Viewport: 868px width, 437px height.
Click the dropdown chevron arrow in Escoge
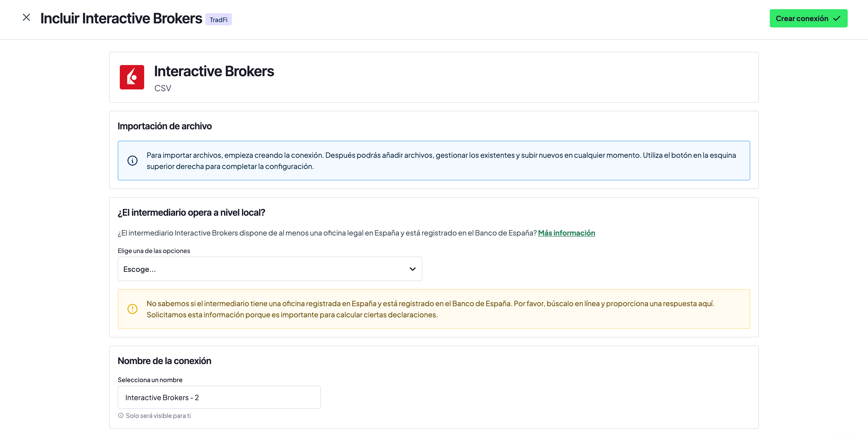tap(412, 269)
